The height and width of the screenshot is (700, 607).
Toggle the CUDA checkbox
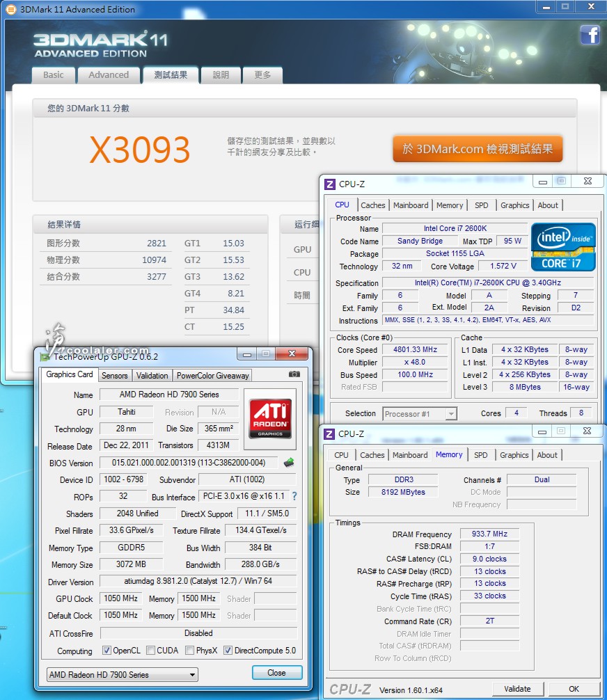150,651
